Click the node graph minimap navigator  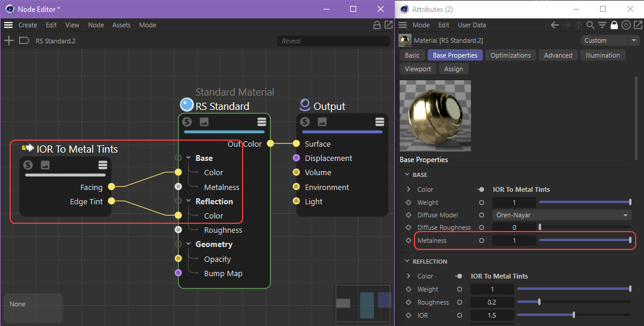click(x=363, y=303)
